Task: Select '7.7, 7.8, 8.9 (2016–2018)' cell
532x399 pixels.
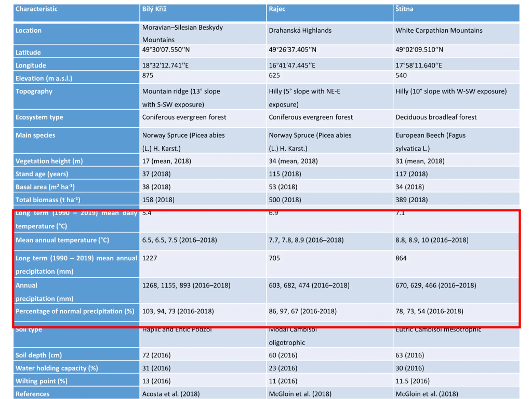Action: 330,241
